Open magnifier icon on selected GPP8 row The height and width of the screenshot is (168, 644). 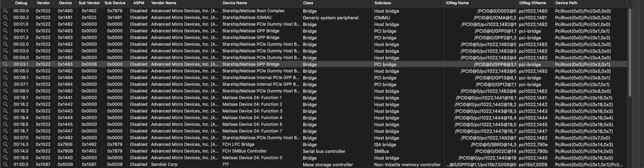point(5,64)
